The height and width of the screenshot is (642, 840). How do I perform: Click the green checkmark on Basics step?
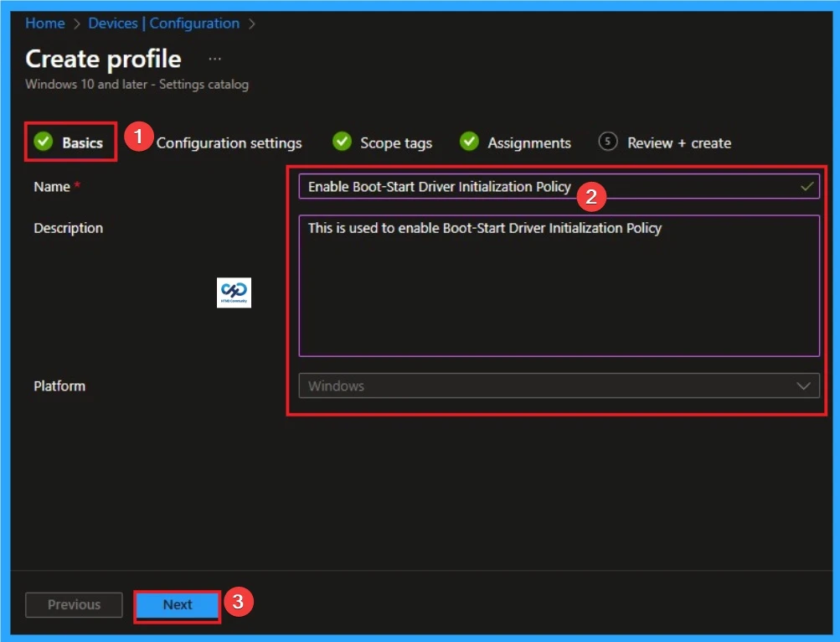click(x=43, y=142)
